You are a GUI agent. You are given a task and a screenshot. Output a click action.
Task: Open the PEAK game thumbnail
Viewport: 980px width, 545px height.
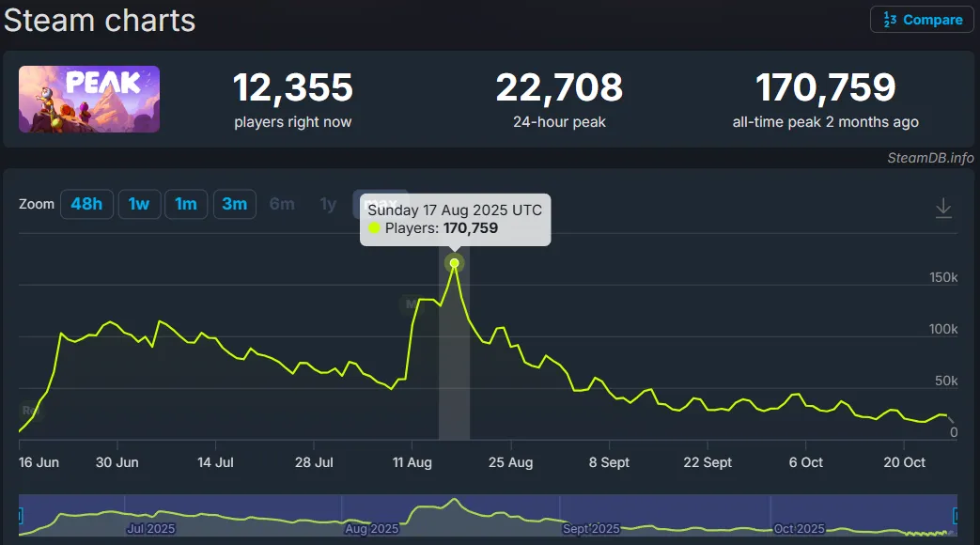(x=89, y=99)
